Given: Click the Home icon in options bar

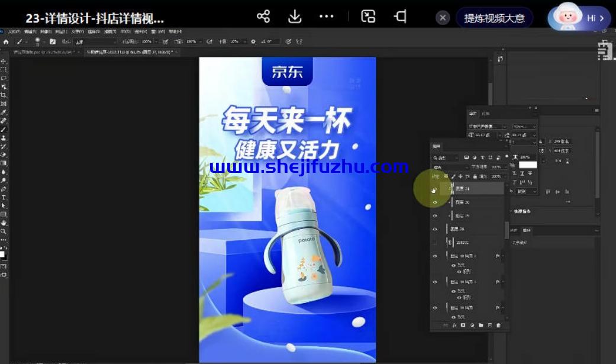Looking at the screenshot, I should coord(6,41).
